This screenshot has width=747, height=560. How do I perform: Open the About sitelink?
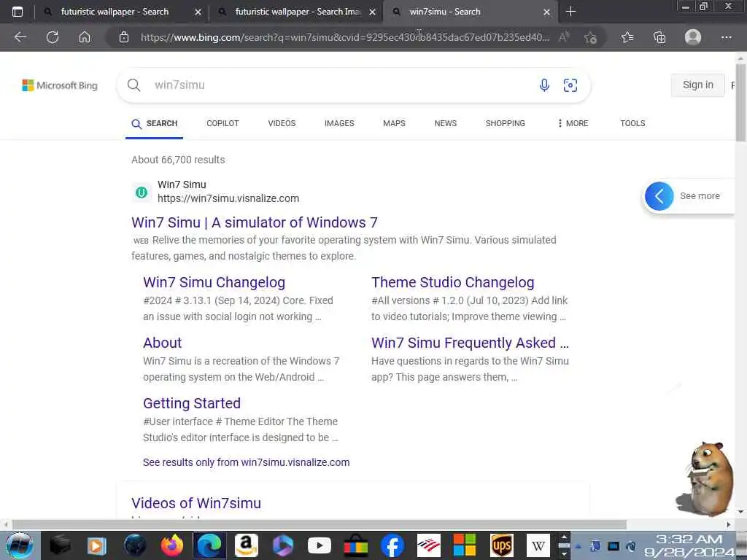tap(163, 343)
